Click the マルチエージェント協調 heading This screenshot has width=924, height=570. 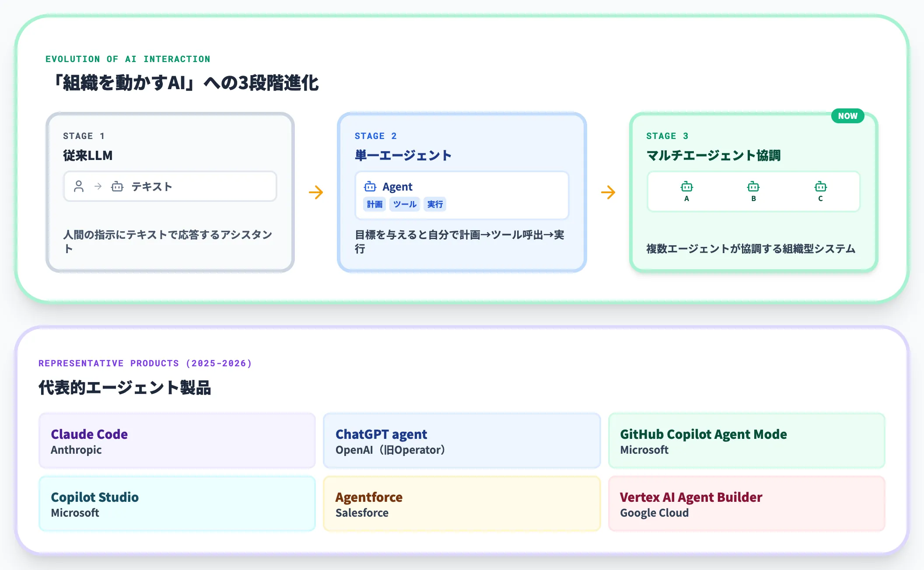[714, 155]
